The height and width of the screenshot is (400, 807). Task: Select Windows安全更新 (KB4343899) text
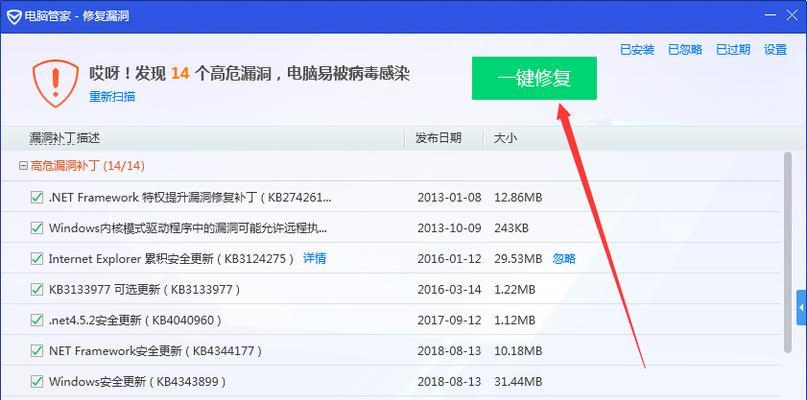coord(137,381)
